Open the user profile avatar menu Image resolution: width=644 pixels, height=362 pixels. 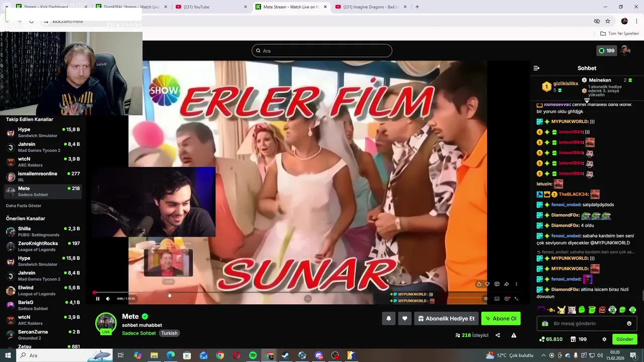[625, 50]
